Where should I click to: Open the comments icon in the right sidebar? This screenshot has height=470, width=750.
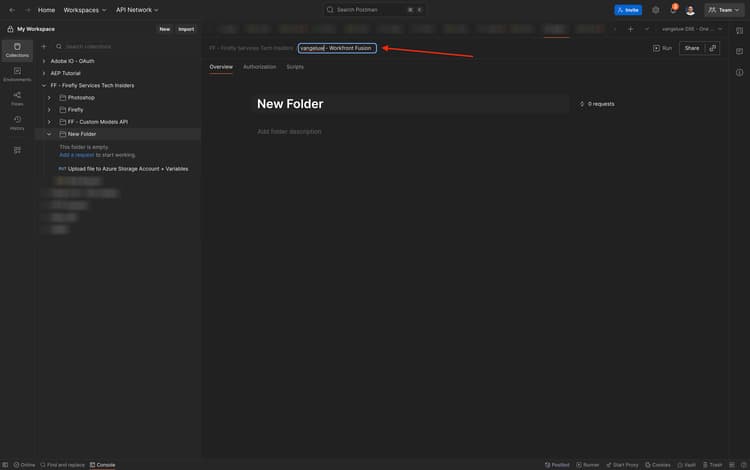click(x=739, y=51)
